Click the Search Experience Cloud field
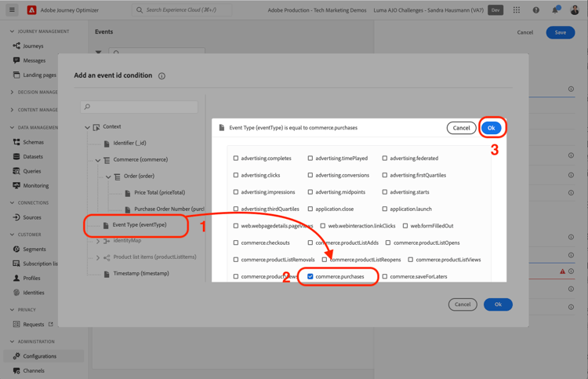Image resolution: width=588 pixels, height=379 pixels. click(182, 10)
